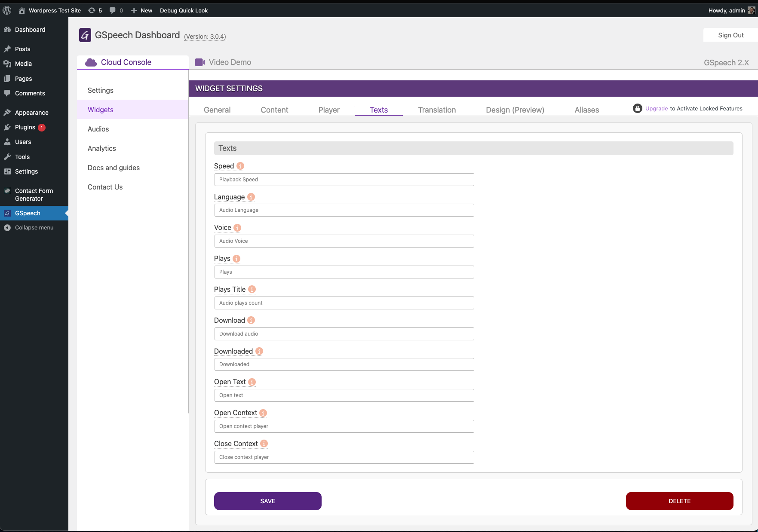Image resolution: width=758 pixels, height=532 pixels.
Task: Click the info icon next to Plays
Action: pos(236,259)
